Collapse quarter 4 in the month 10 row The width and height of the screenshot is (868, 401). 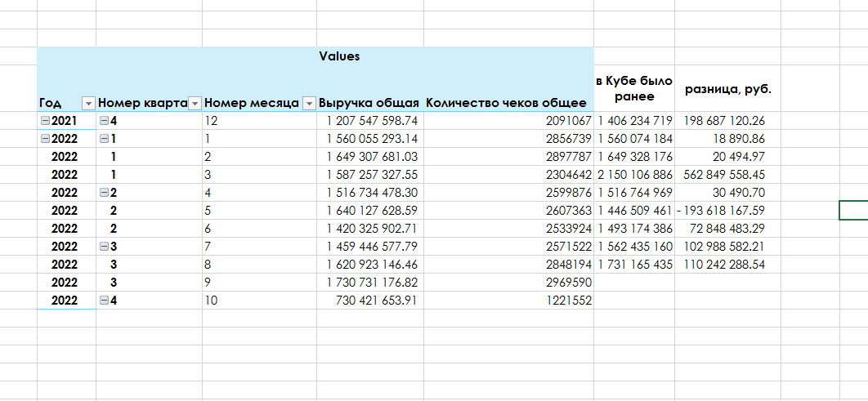click(104, 301)
